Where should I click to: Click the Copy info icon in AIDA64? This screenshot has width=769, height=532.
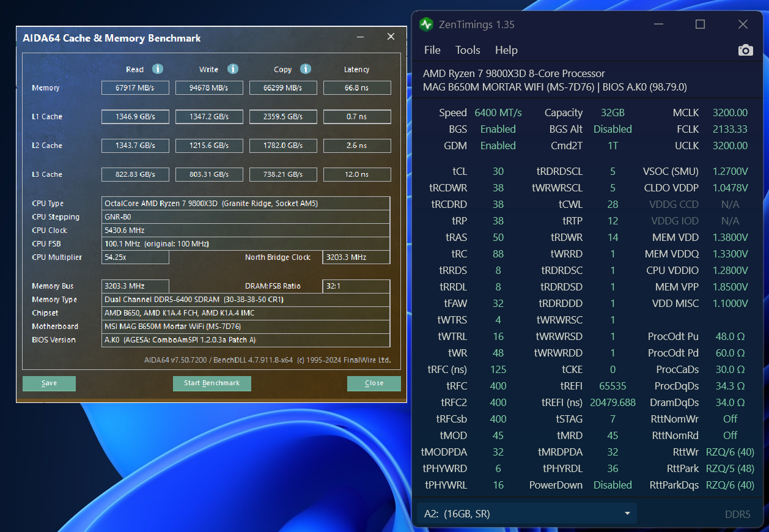pos(306,69)
